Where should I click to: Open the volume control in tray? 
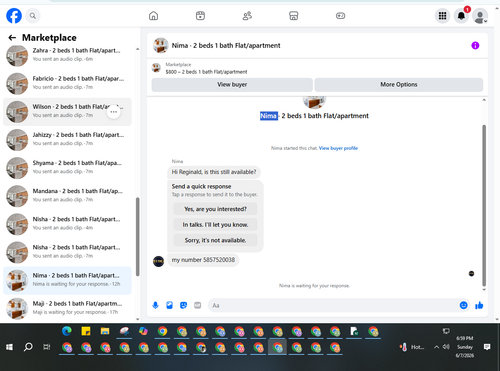tap(446, 347)
